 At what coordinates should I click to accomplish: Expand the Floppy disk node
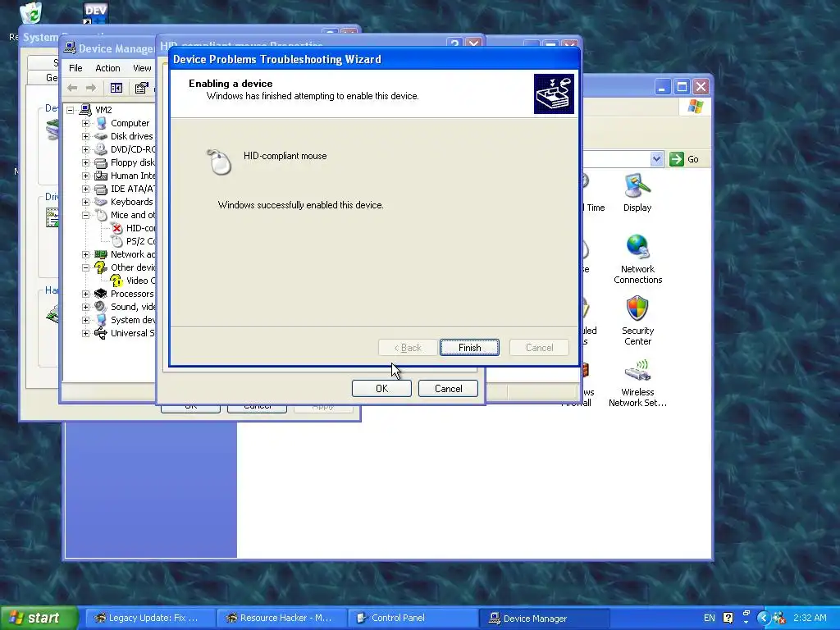85,162
